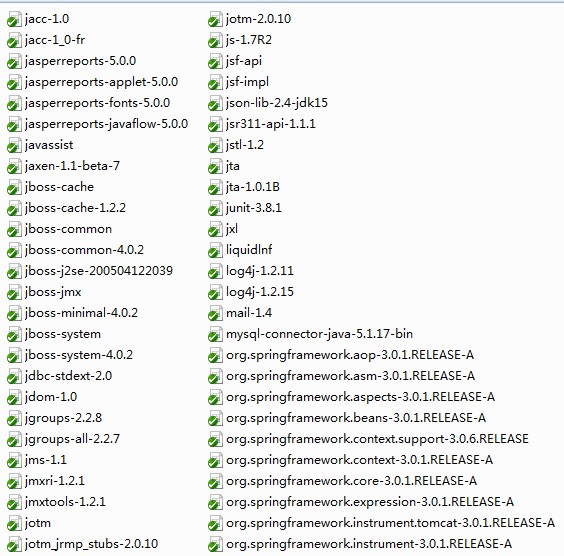Select the jboss-cache file name
564x556 pixels.
[59, 187]
